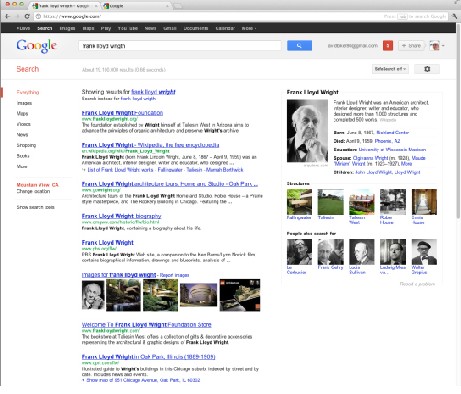
Task: Click the red notifications counter box
Action: click(388, 46)
